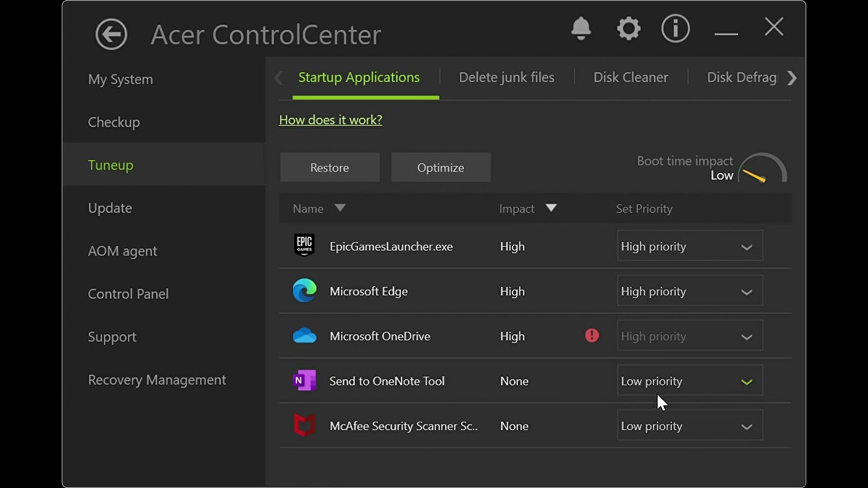868x488 pixels.
Task: Open the EpicGamesLauncher.exe priority dropdown
Action: pos(690,247)
